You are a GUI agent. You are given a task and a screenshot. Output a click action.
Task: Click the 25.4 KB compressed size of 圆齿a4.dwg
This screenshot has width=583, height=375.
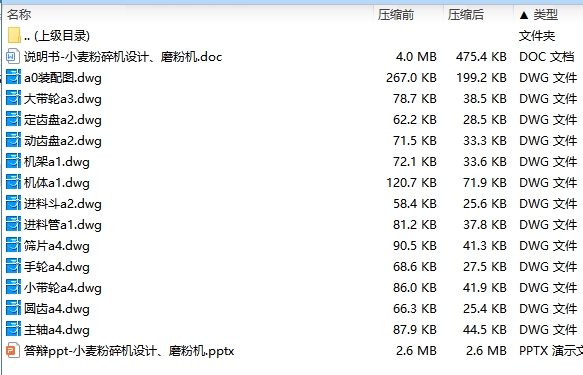(485, 308)
